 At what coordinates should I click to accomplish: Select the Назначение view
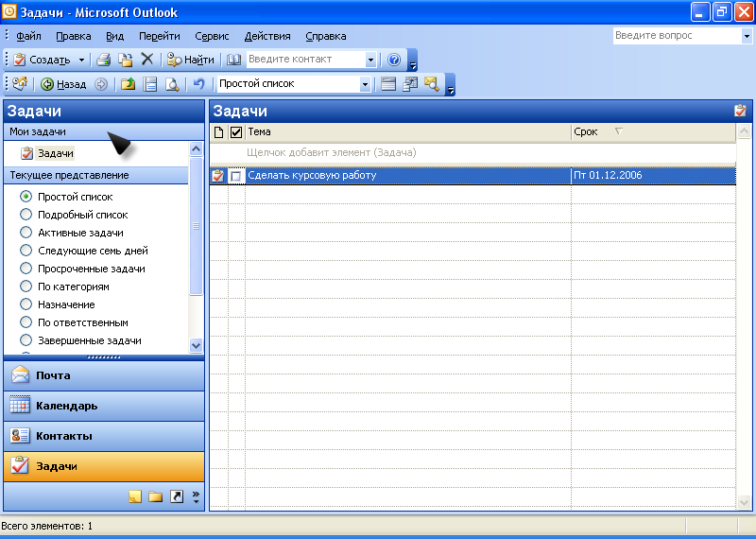tap(26, 304)
